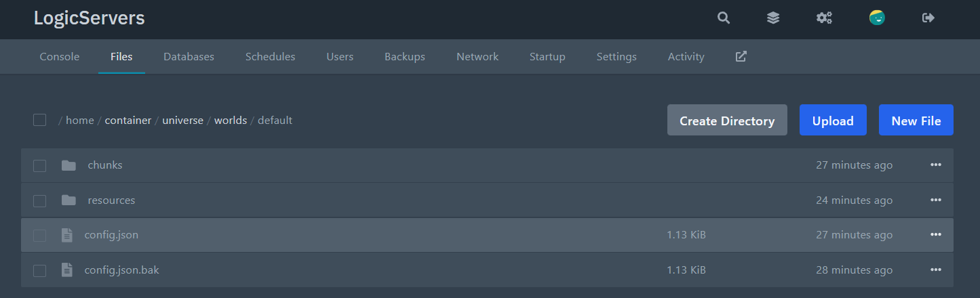This screenshot has height=298, width=980.
Task: Open options menu for config.json.bak row
Action: (936, 270)
